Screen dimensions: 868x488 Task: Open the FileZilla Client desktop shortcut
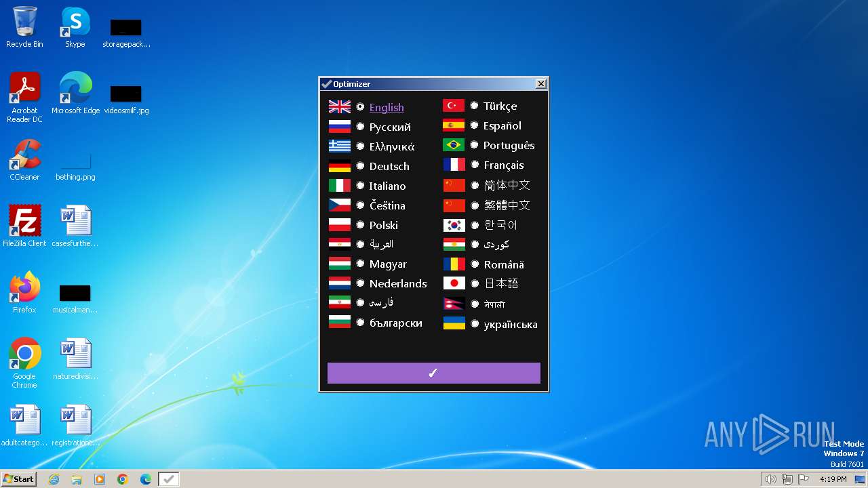click(x=24, y=226)
